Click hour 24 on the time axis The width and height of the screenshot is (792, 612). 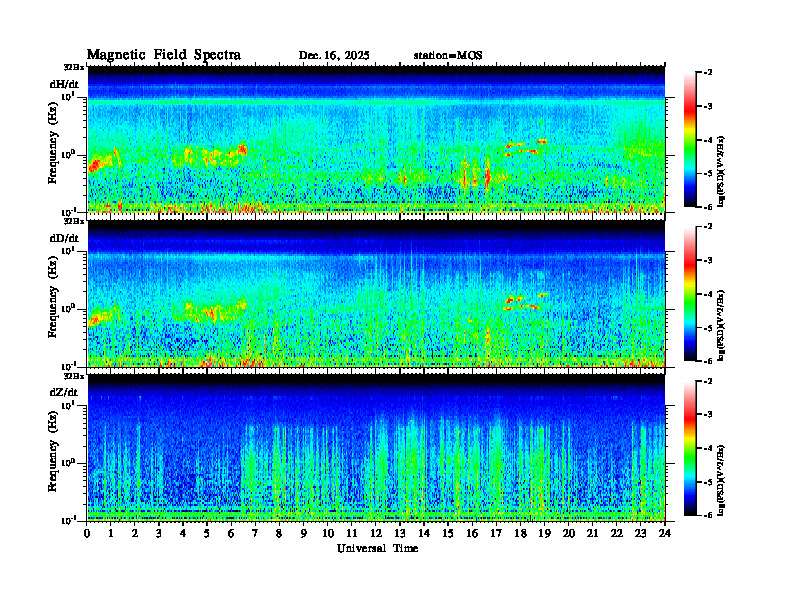[665, 533]
